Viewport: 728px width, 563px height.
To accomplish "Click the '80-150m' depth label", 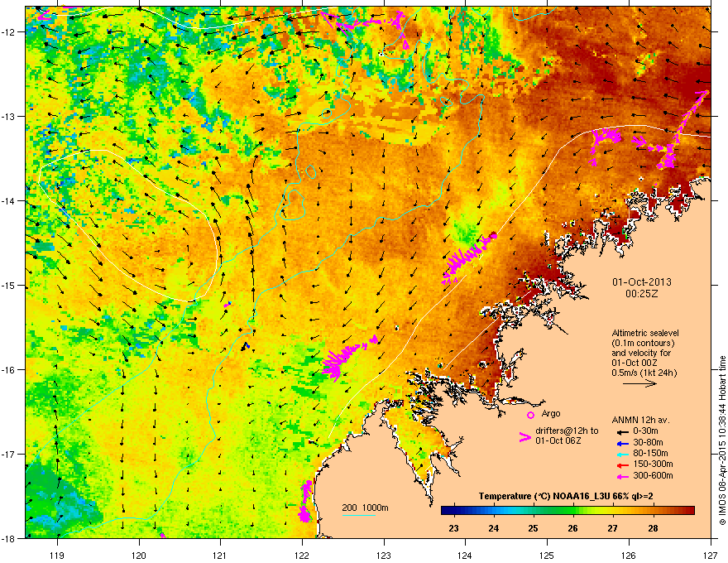I will pos(650,454).
